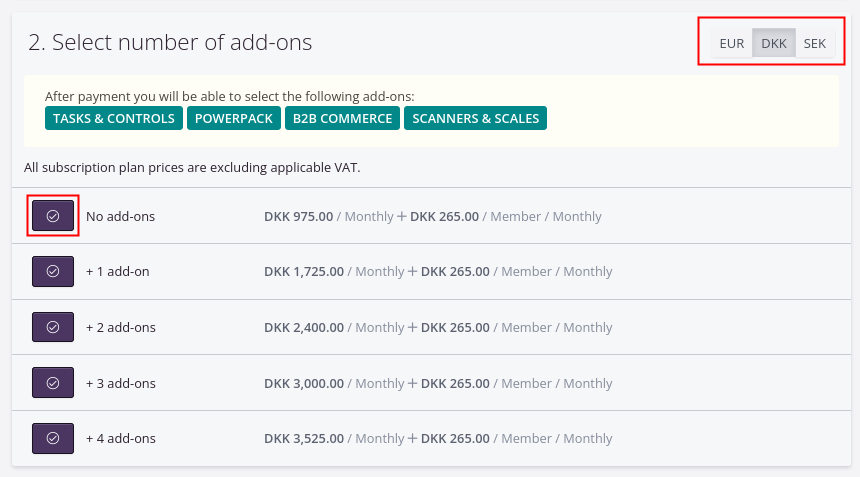The height and width of the screenshot is (477, 860).
Task: Click the "No add-ons" row label
Action: click(120, 216)
